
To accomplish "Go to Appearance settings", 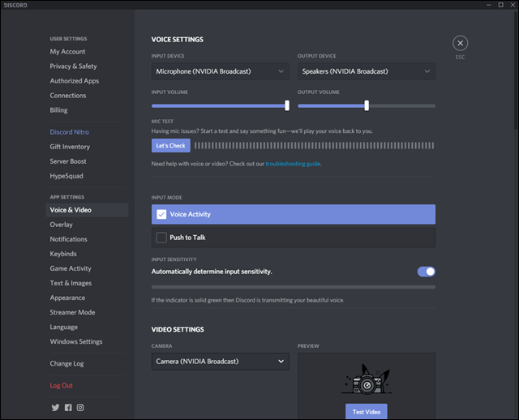I will pos(67,298).
